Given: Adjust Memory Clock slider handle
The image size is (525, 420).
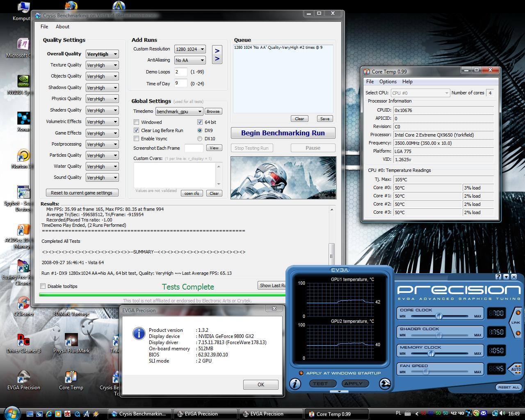Looking at the screenshot, I should tap(431, 353).
